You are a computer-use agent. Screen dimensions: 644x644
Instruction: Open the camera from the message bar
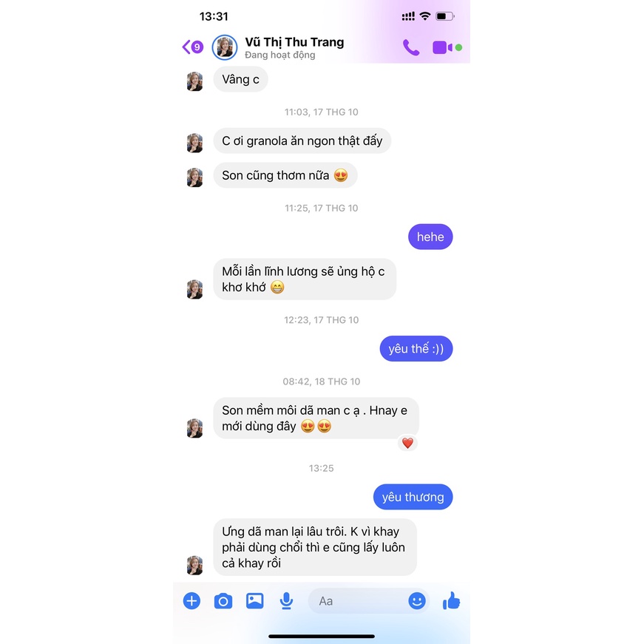point(223,601)
